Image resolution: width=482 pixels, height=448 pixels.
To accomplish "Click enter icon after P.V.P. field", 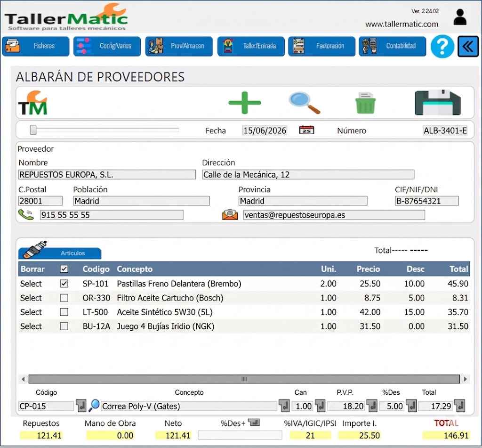I will [x=372, y=406].
